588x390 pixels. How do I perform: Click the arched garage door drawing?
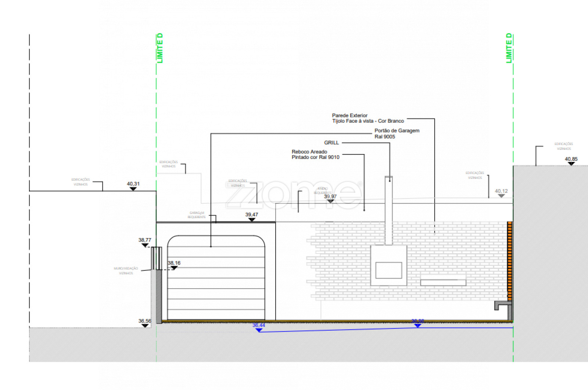pos(216,279)
